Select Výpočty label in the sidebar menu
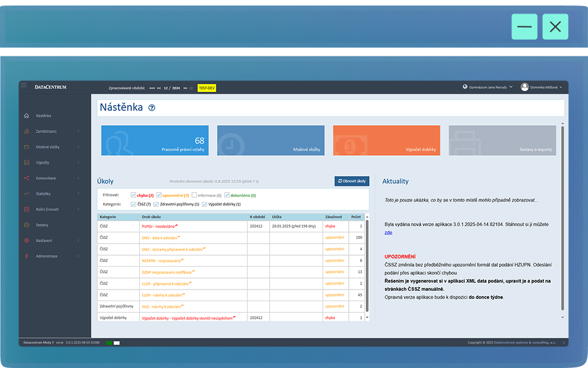588x368 pixels. click(x=42, y=163)
